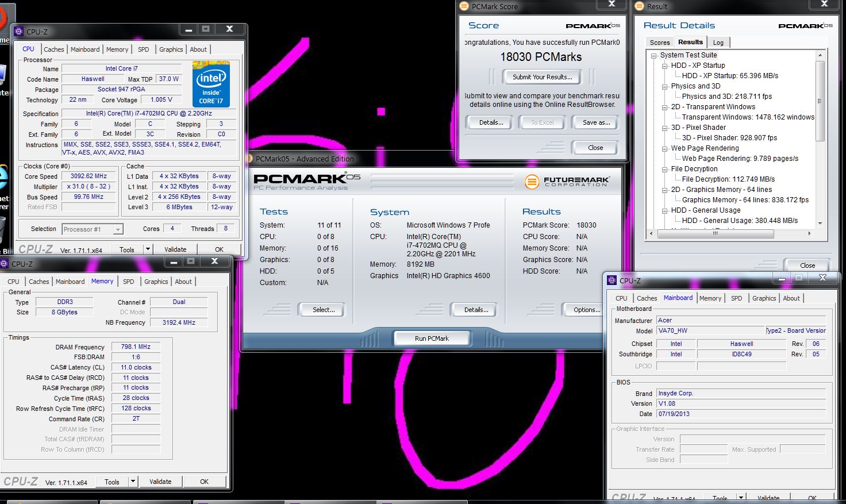
Task: Open Tools dropdown arrow in CPU window
Action: tap(148, 249)
